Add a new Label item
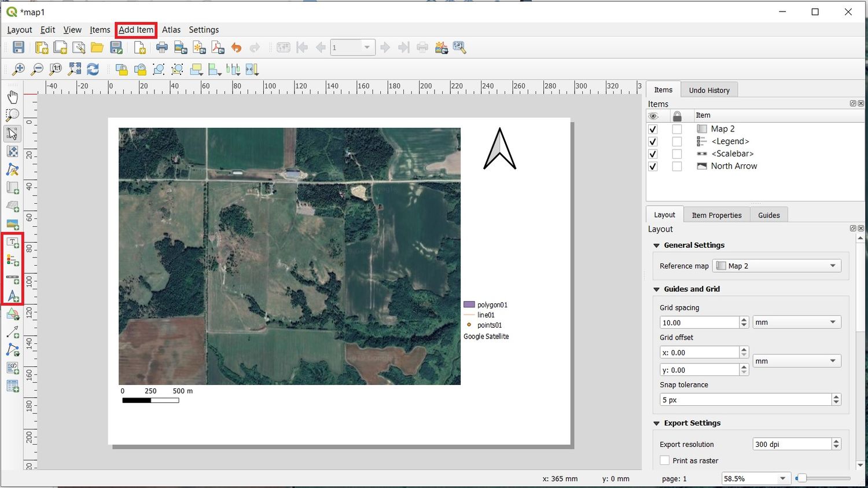This screenshot has width=868, height=488. click(12, 242)
